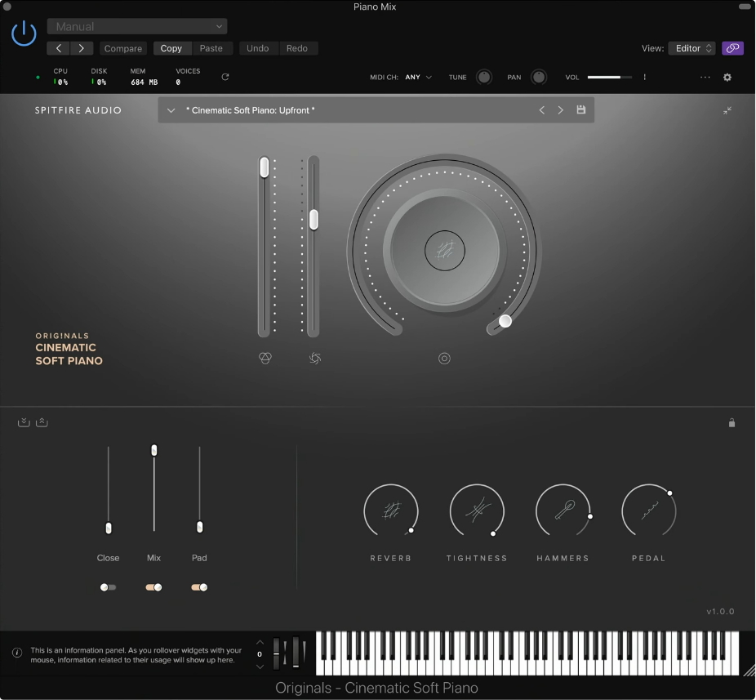Click the VOL slider in the header
The height and width of the screenshot is (700, 756).
click(609, 78)
